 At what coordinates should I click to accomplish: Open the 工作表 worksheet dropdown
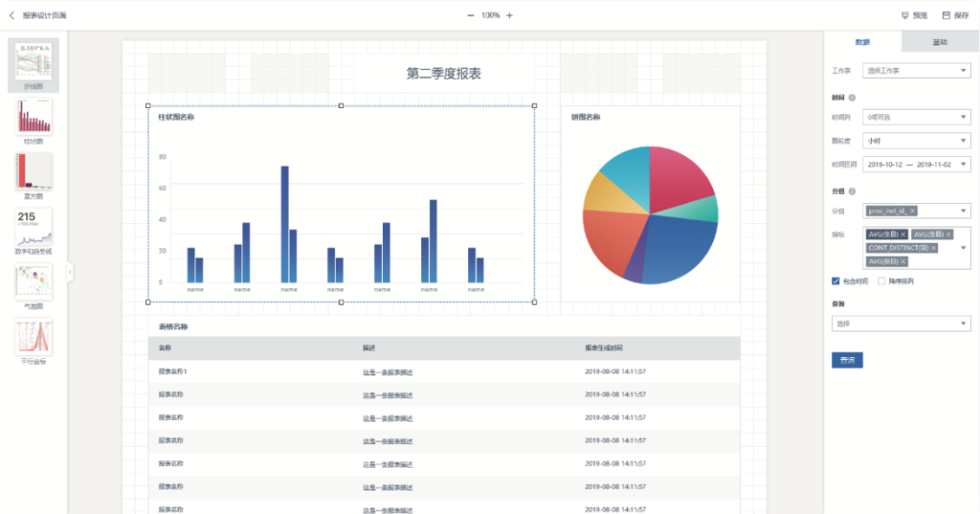pos(916,71)
